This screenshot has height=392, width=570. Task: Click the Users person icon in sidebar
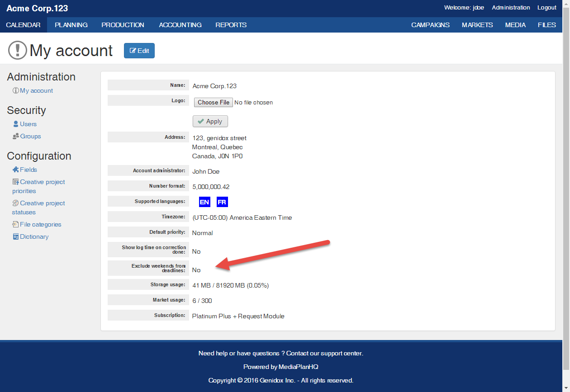pyautogui.click(x=16, y=124)
